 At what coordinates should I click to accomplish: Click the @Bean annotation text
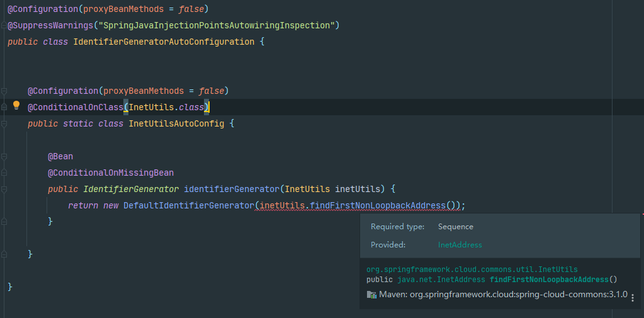[x=60, y=157]
